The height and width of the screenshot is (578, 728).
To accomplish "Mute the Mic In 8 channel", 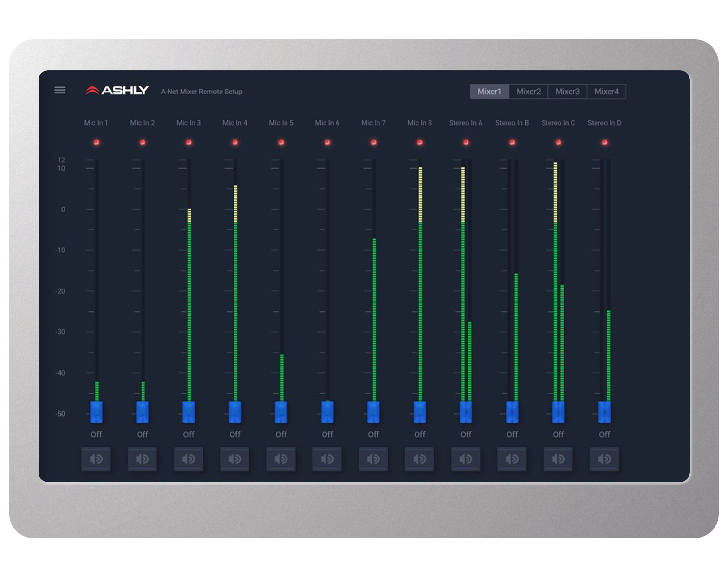I will (x=419, y=459).
